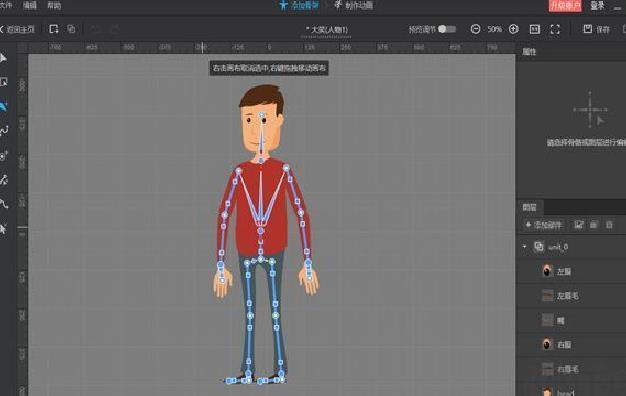This screenshot has height=396, width=626.
Task: Click the 嘴 layer thumbnail
Action: pyautogui.click(x=547, y=320)
